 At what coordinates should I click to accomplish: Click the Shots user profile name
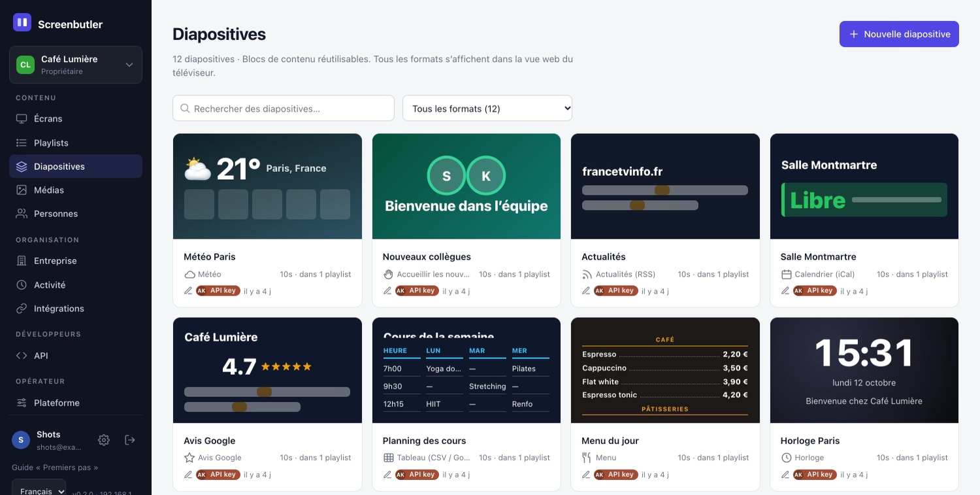(48, 434)
